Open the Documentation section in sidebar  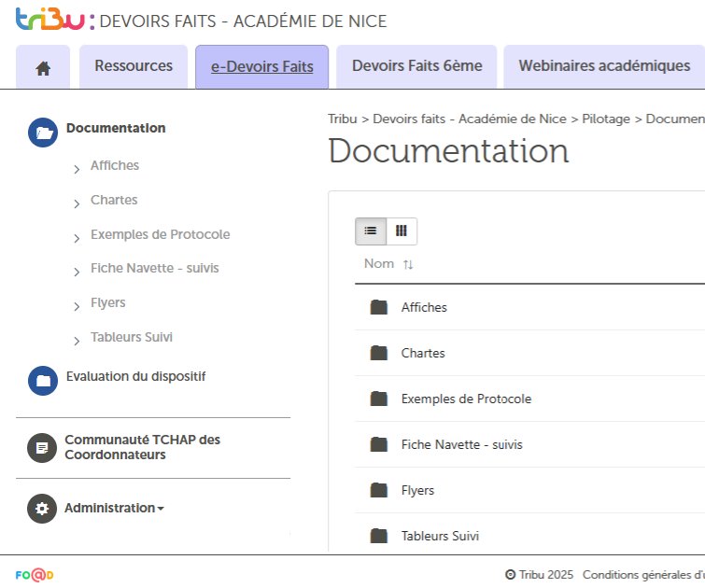point(116,128)
